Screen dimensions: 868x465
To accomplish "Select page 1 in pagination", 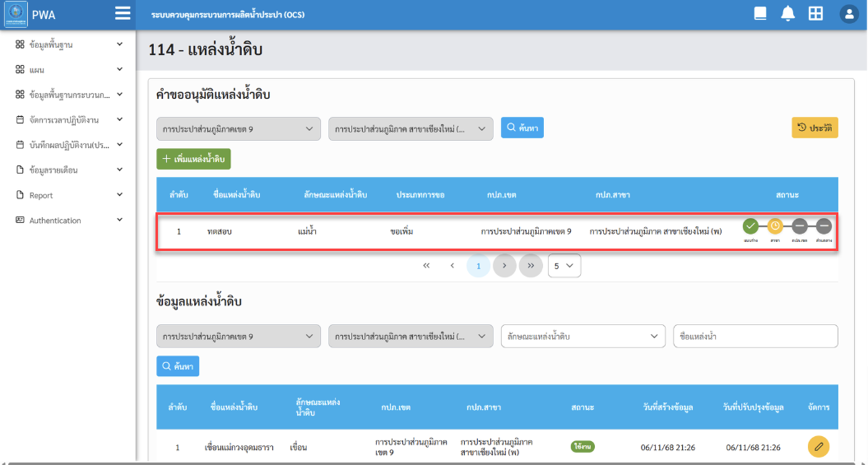I will 478,266.
